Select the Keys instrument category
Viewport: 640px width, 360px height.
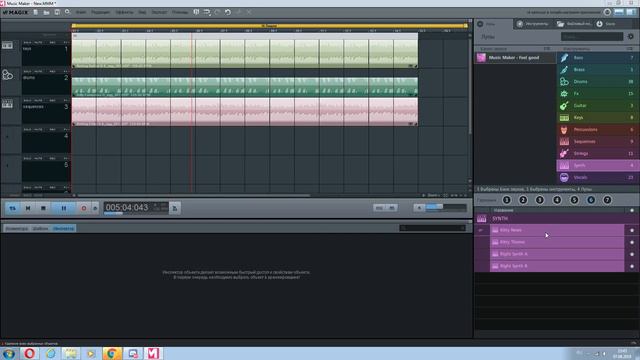[x=598, y=118]
